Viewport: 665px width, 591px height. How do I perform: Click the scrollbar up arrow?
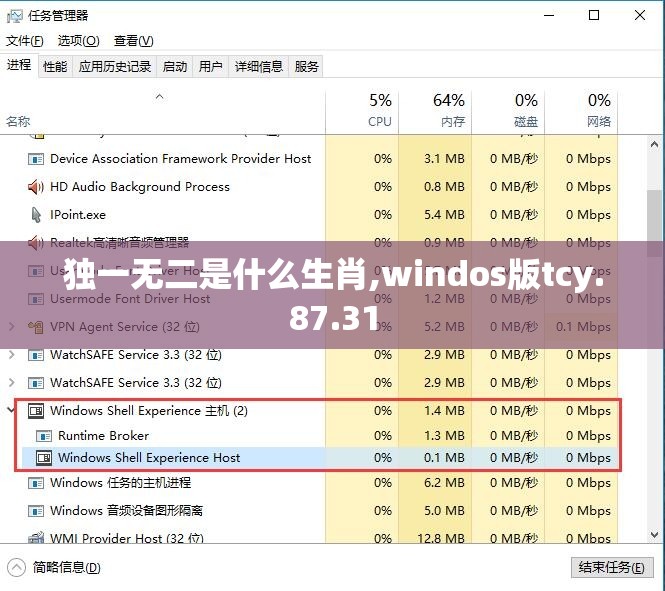click(654, 145)
